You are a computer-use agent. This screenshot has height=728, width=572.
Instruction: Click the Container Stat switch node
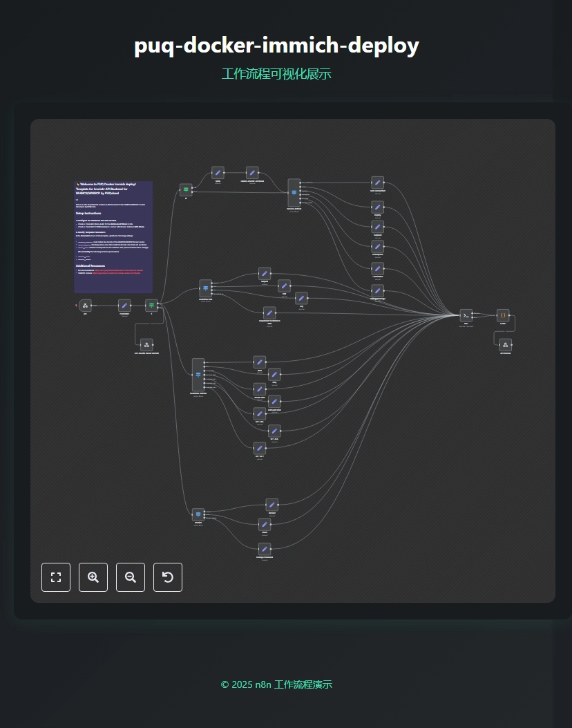[x=205, y=288]
